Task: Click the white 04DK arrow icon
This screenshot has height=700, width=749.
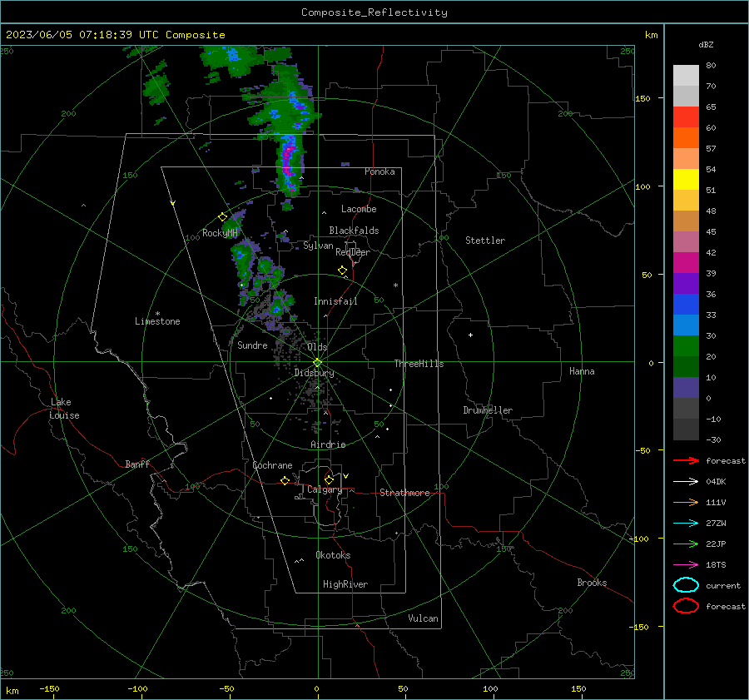Action: [x=686, y=482]
